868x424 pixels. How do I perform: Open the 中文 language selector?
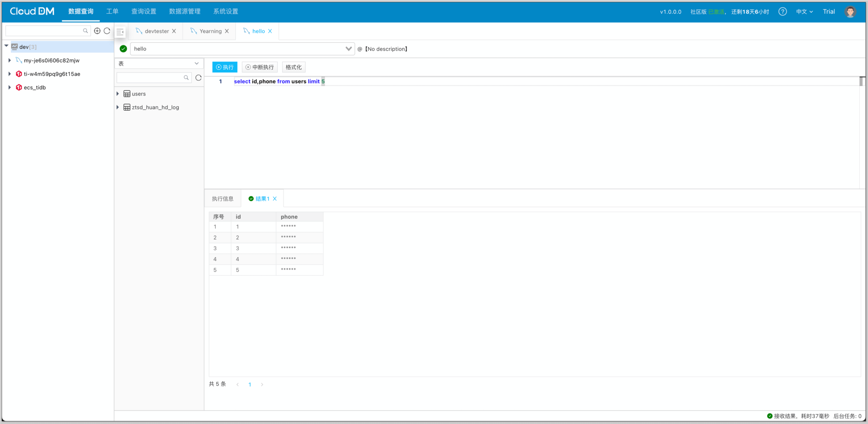pyautogui.click(x=804, y=12)
